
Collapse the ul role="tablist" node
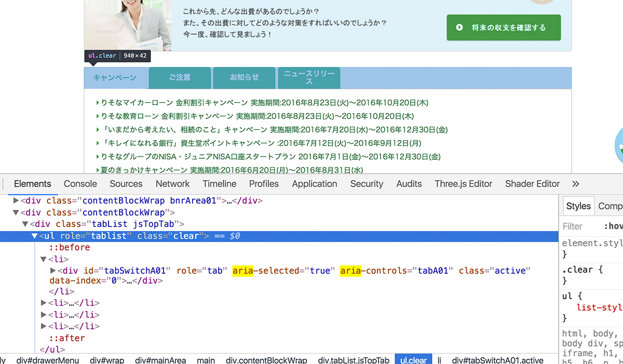34,236
